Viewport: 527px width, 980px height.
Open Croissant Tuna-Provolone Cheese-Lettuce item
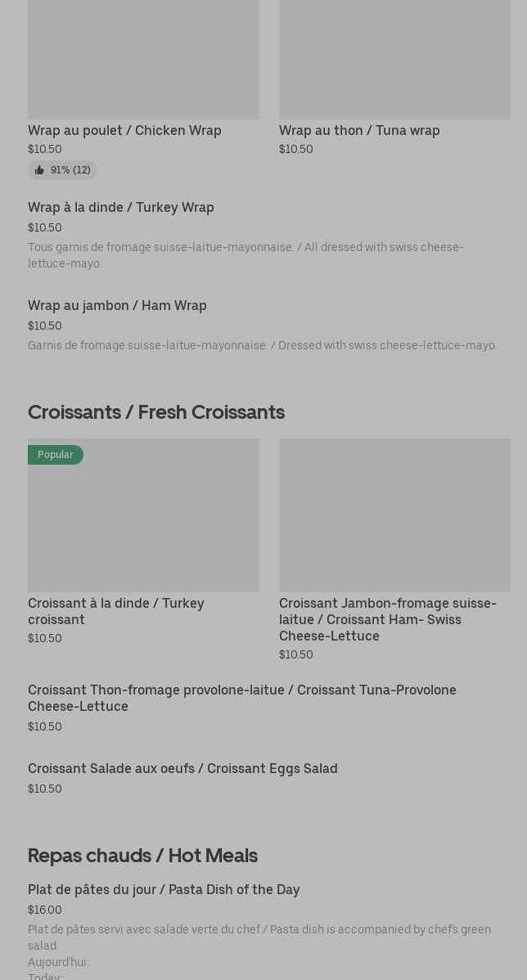pyautogui.click(x=242, y=698)
